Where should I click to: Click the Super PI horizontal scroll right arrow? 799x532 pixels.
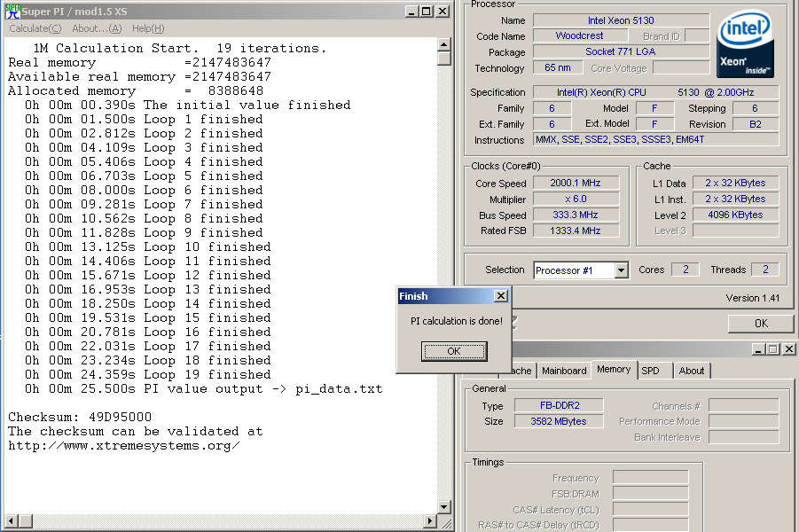430,520
